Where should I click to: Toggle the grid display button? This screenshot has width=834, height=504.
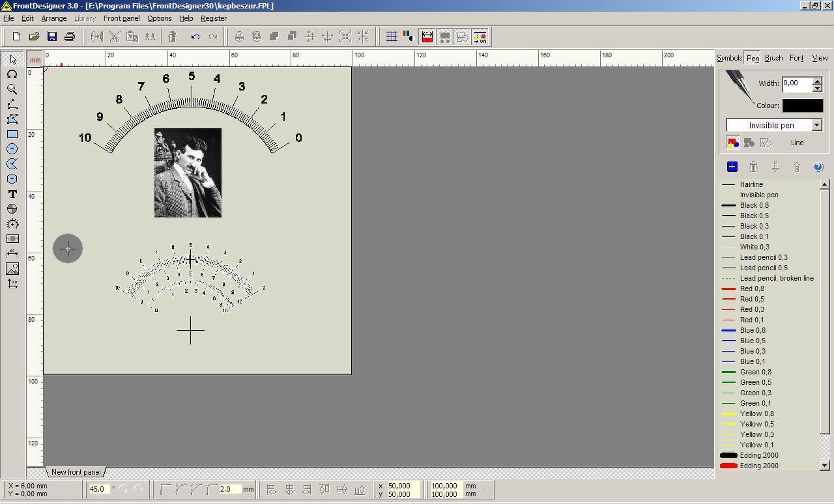(392, 37)
